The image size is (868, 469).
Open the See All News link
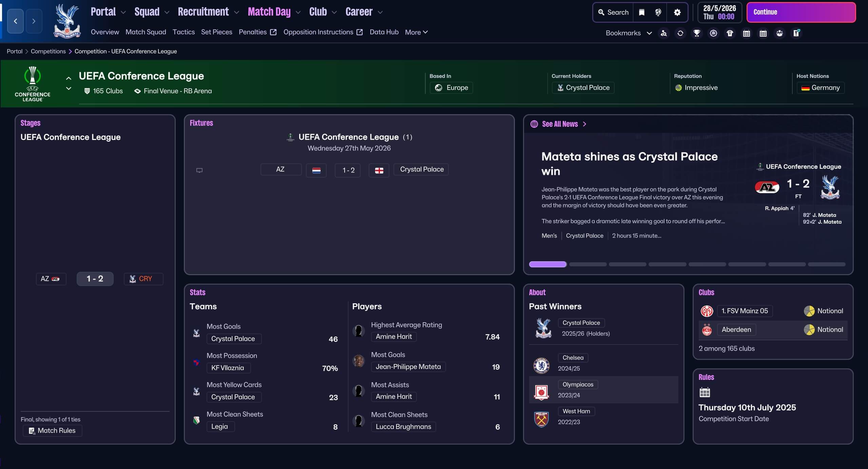click(560, 124)
